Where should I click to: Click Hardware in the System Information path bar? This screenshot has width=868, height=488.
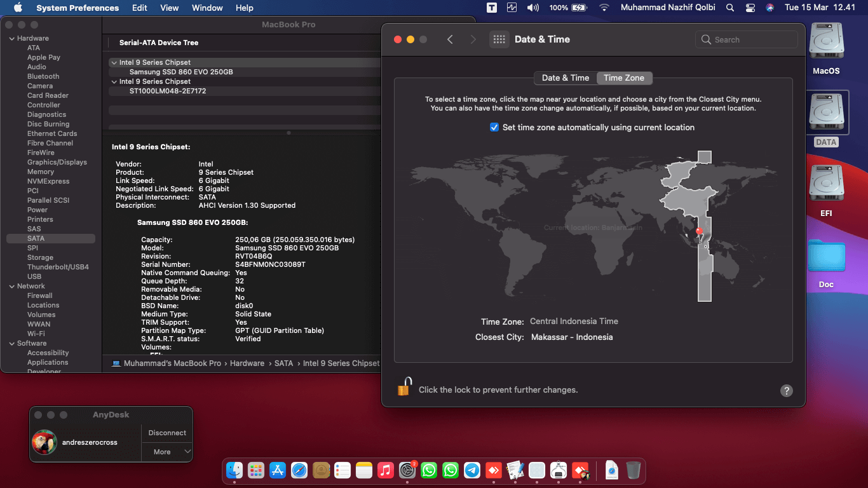[x=247, y=363]
